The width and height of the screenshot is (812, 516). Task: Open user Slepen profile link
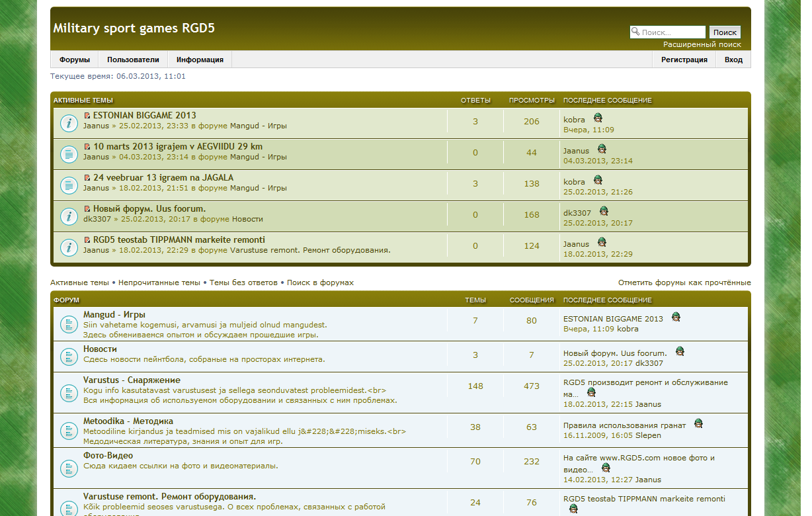(648, 436)
